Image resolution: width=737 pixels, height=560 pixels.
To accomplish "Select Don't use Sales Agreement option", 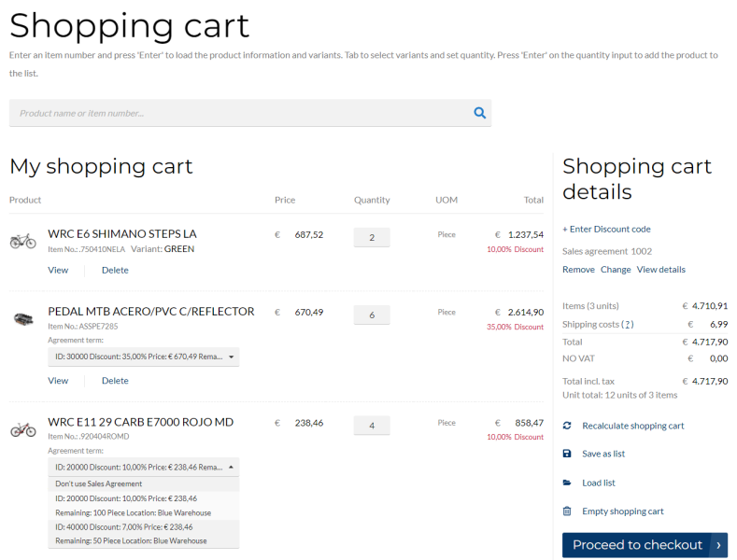I will 143,483.
